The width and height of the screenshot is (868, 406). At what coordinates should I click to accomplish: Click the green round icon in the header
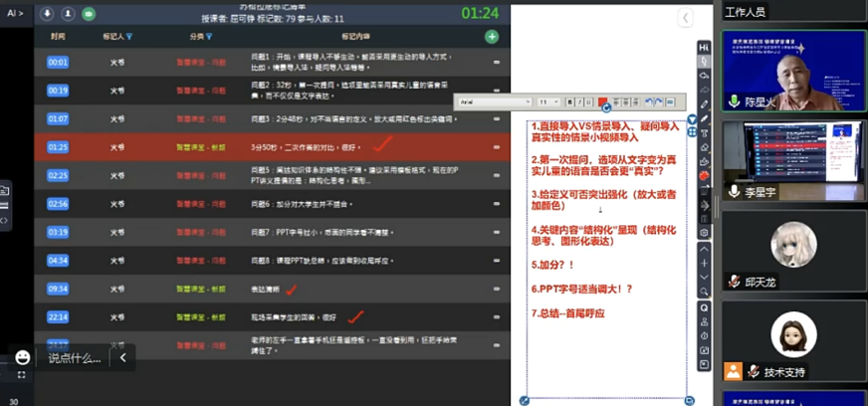pyautogui.click(x=89, y=14)
